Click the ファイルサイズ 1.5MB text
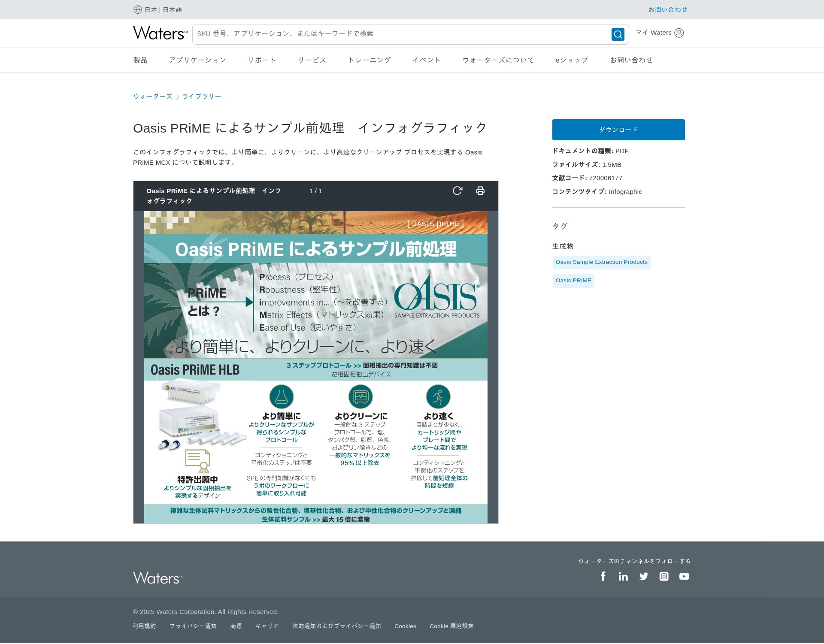The height and width of the screenshot is (644, 824). click(x=587, y=165)
